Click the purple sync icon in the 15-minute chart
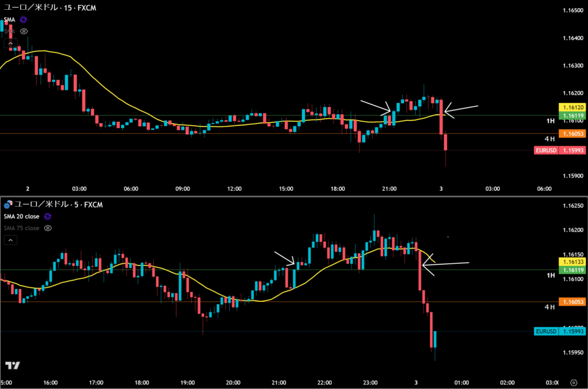Viewport: 588px width, 389px height. point(24,20)
